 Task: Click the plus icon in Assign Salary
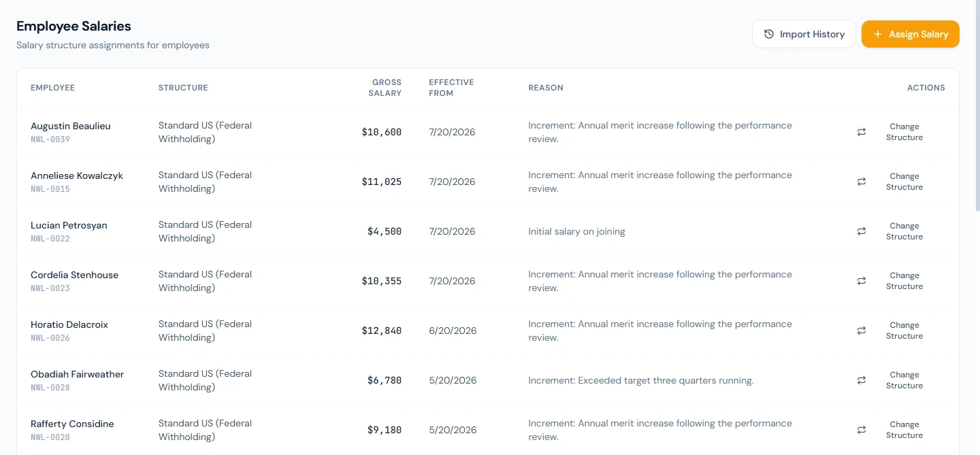[x=878, y=34]
